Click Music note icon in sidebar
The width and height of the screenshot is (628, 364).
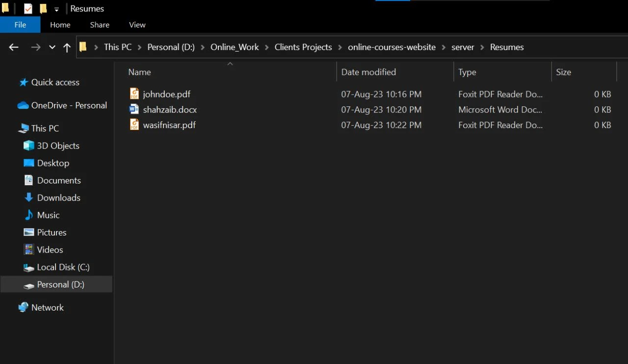(x=29, y=215)
